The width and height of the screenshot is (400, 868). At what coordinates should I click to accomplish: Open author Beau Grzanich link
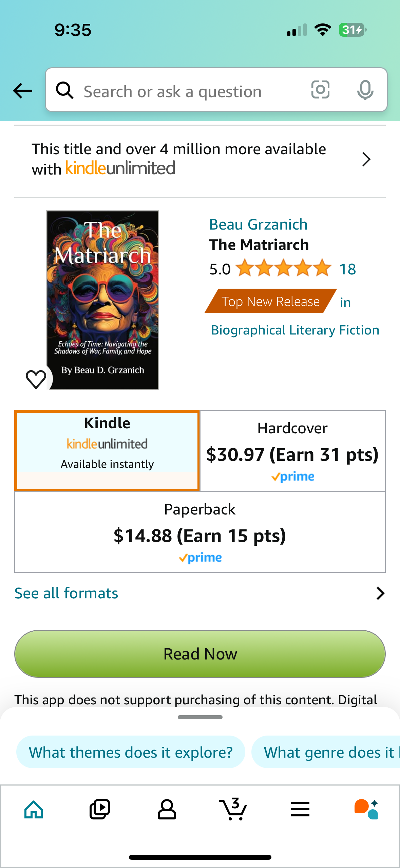pyautogui.click(x=258, y=224)
